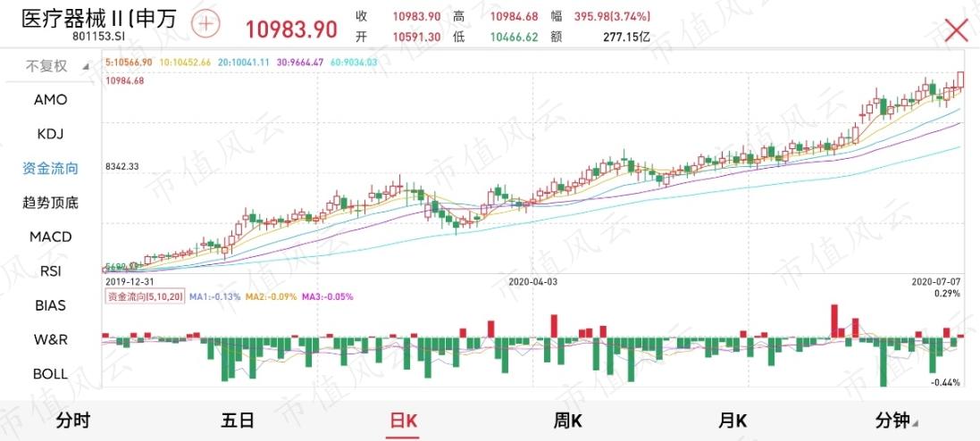Click the 2020-04-03 date marker

pos(532,282)
